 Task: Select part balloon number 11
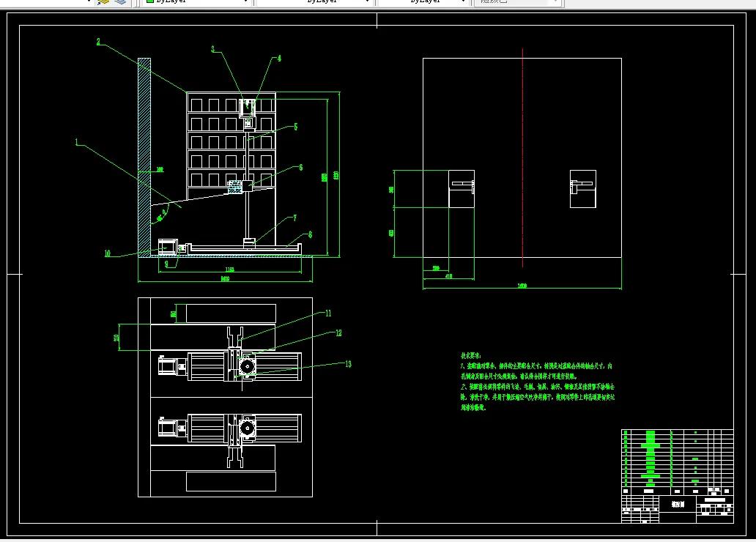[328, 313]
